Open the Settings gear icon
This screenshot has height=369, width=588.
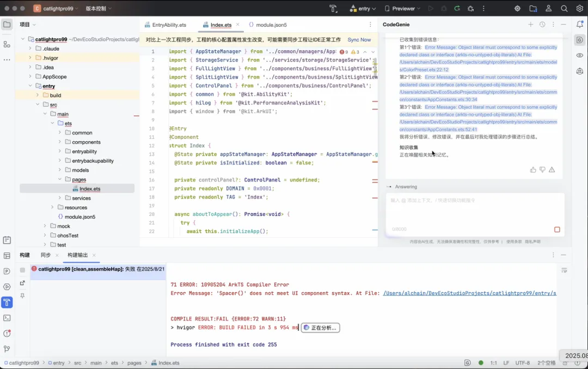579,9
